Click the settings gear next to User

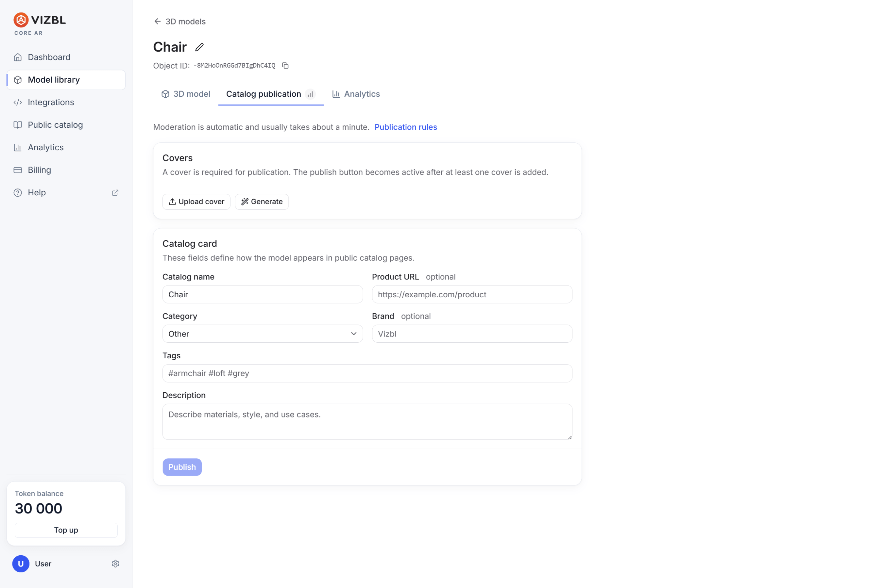(x=115, y=563)
